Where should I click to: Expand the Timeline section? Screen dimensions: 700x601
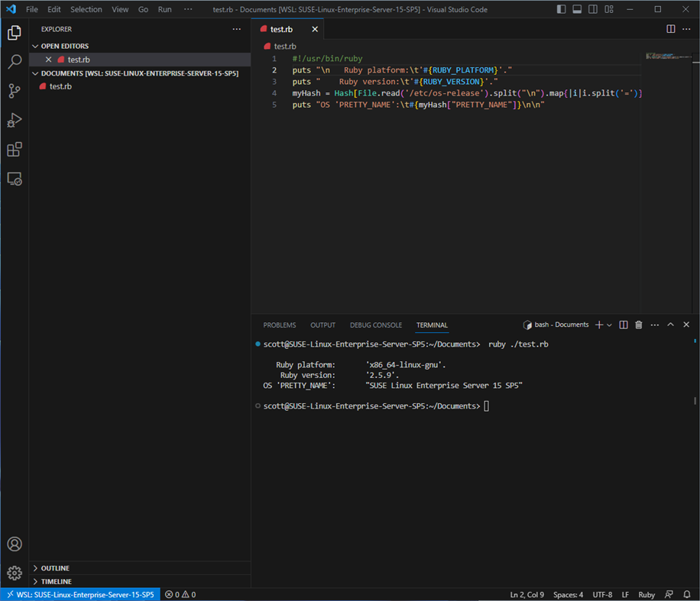[x=56, y=581]
